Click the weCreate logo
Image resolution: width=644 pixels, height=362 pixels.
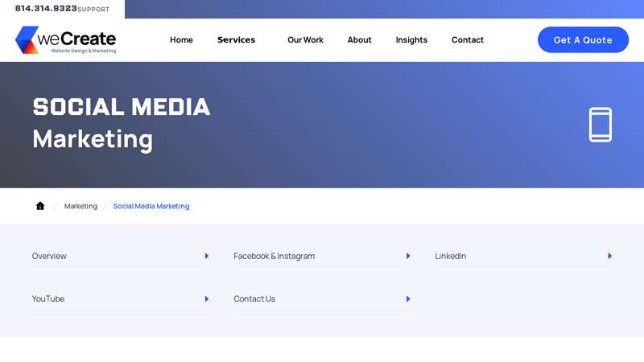click(66, 40)
